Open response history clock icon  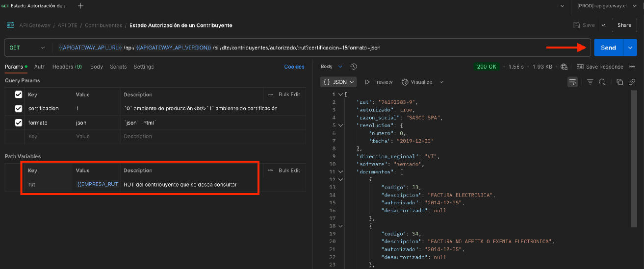354,67
